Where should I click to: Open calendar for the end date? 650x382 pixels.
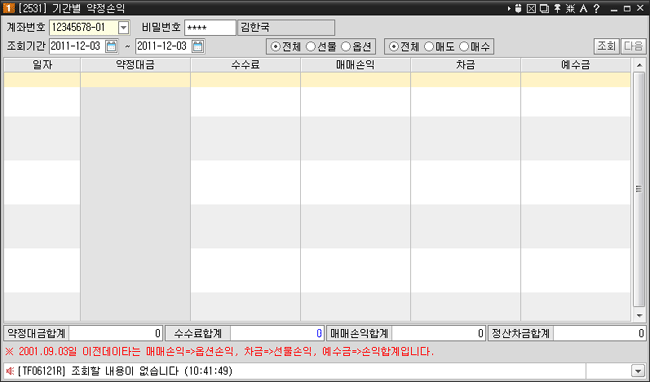[198, 46]
